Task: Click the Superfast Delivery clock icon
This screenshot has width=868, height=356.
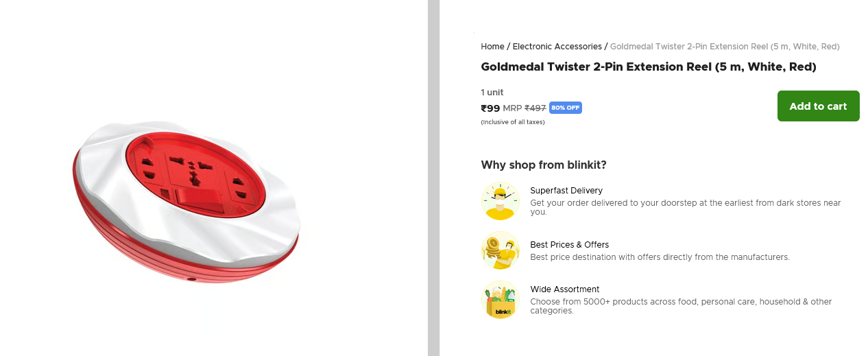Action: (x=500, y=201)
